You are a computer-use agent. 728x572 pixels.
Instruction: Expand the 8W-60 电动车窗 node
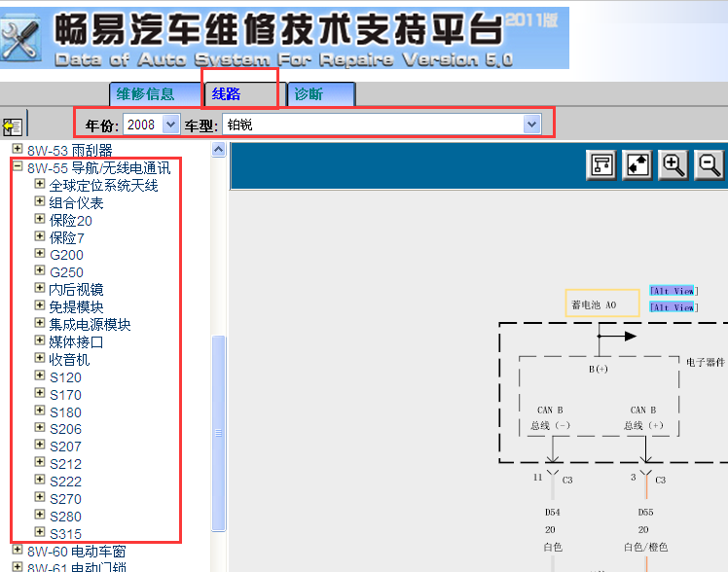tap(18, 550)
